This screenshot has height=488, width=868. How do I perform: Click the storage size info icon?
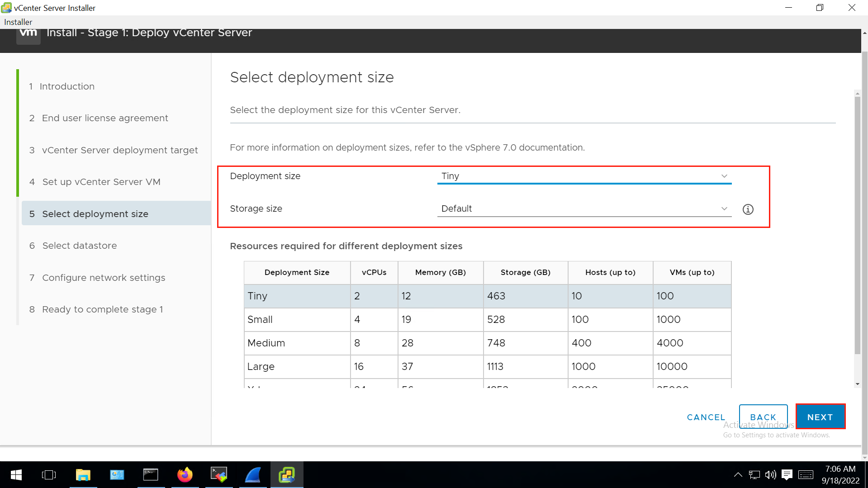pos(748,209)
